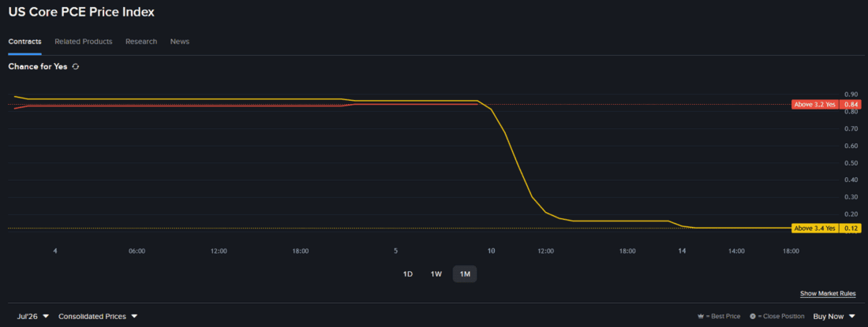
Task: Expand the Consolidated Prices dropdown
Action: point(98,317)
